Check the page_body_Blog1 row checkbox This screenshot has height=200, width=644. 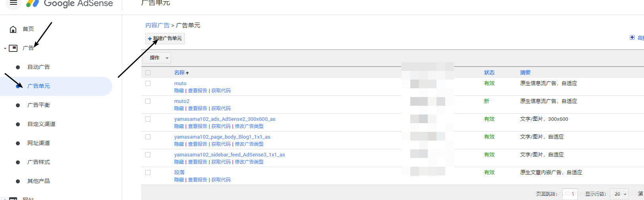click(148, 137)
